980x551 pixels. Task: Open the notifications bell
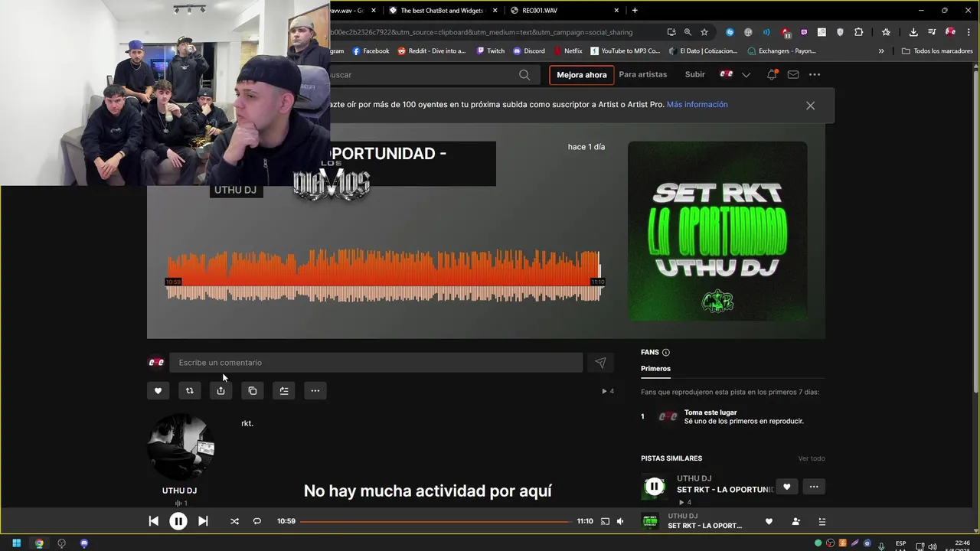click(772, 74)
